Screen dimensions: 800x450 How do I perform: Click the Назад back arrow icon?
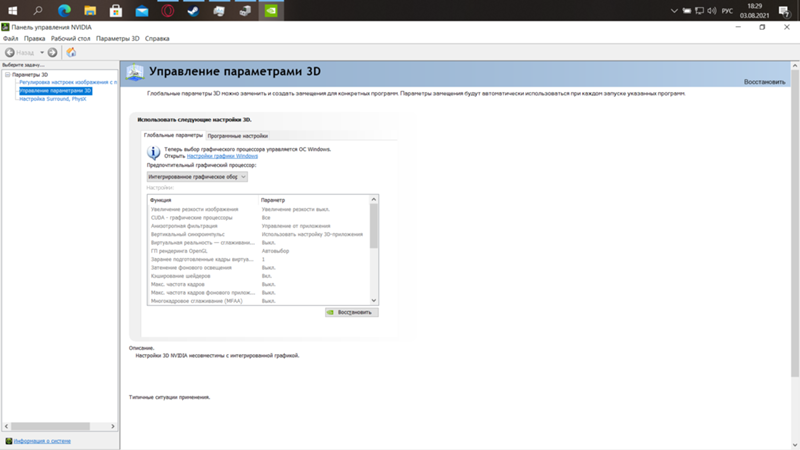click(x=10, y=52)
